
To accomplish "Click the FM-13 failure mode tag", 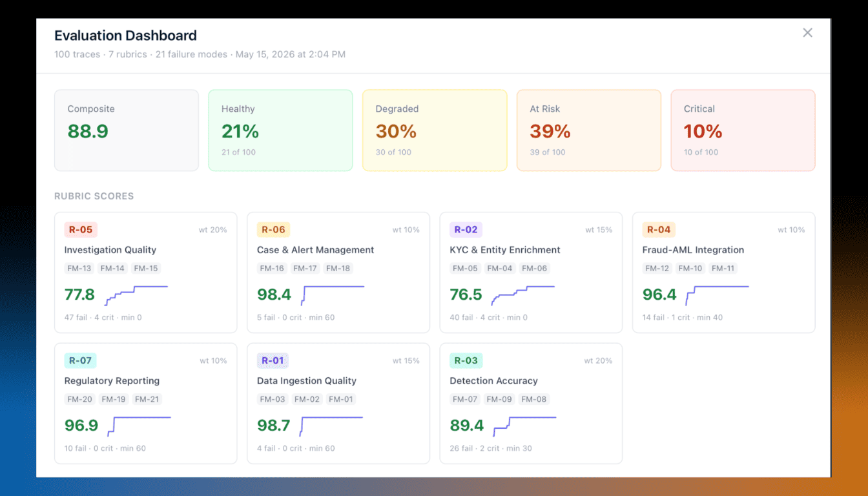I will tap(79, 268).
